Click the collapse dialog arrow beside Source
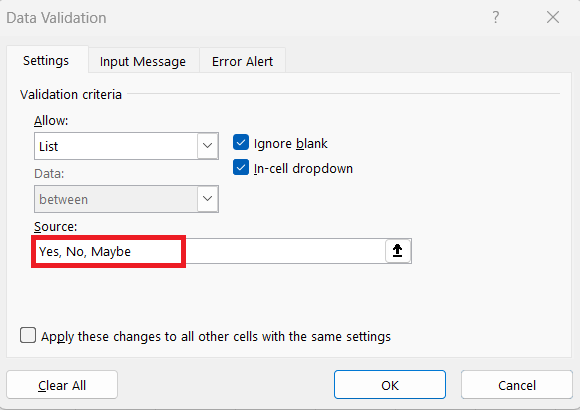This screenshot has width=580, height=410. pos(398,251)
